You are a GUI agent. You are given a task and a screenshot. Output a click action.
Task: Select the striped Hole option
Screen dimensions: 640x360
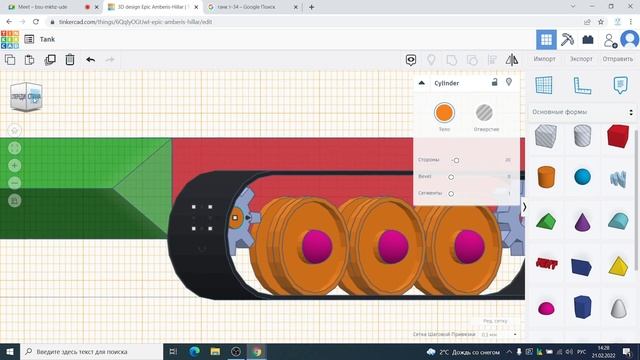484,113
